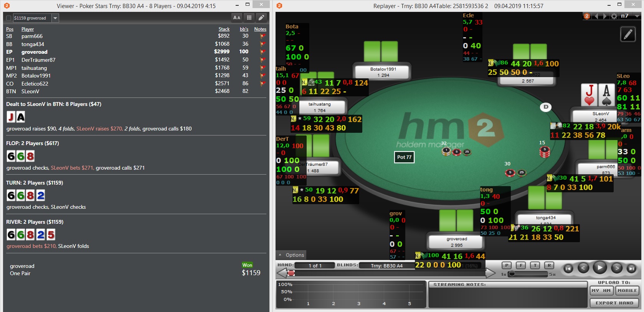Jump to Preflop with the P button
The width and height of the screenshot is (644, 312).
[x=507, y=265]
